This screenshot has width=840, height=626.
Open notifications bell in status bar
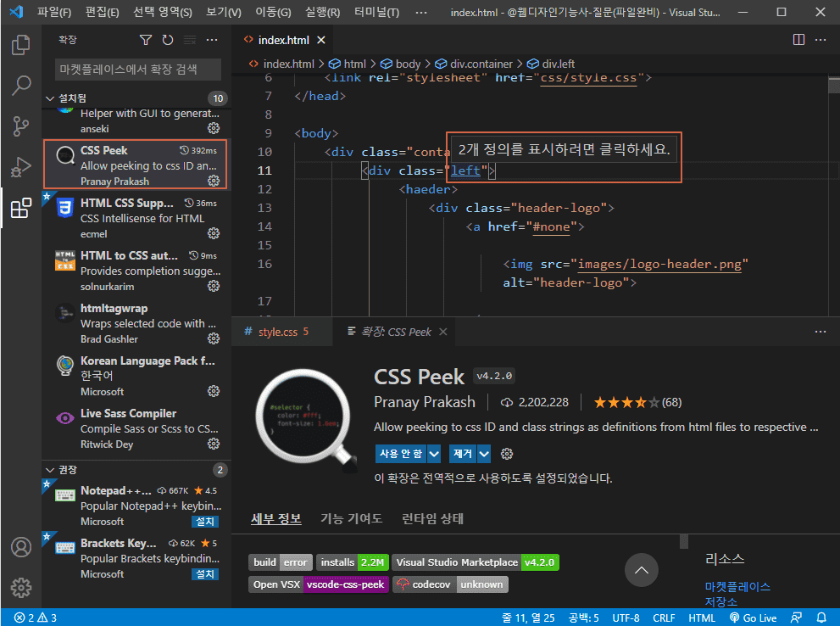821,618
